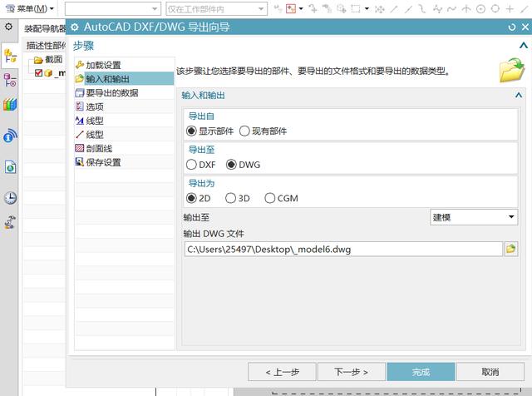Go back with the 上一步 button
Image resolution: width=532 pixels, height=396 pixels.
point(283,372)
